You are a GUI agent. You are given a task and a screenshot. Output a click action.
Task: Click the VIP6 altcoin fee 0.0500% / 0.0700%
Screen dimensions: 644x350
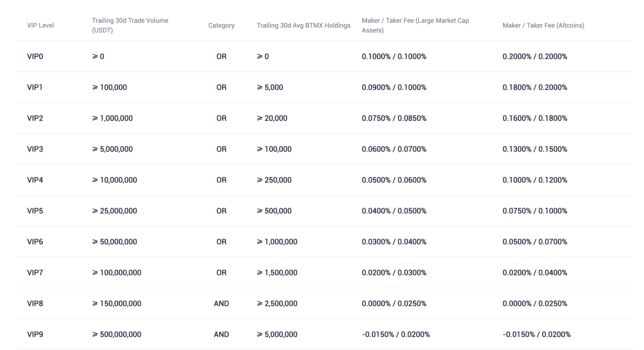coord(535,242)
